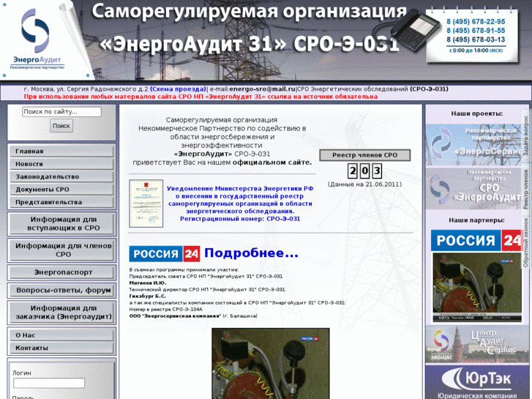Screen dimensions: 532x399
Task: Open Информация для вступающих в СРО
Action: click(x=62, y=224)
